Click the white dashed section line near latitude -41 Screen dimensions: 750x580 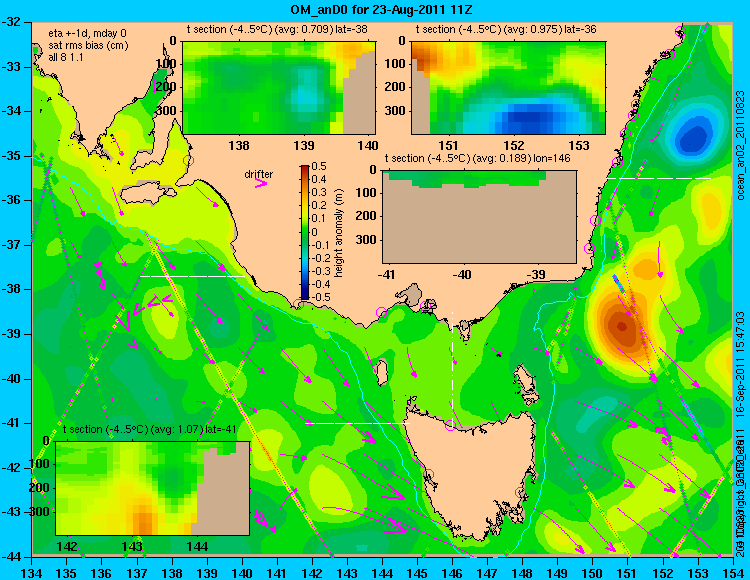(x=357, y=423)
